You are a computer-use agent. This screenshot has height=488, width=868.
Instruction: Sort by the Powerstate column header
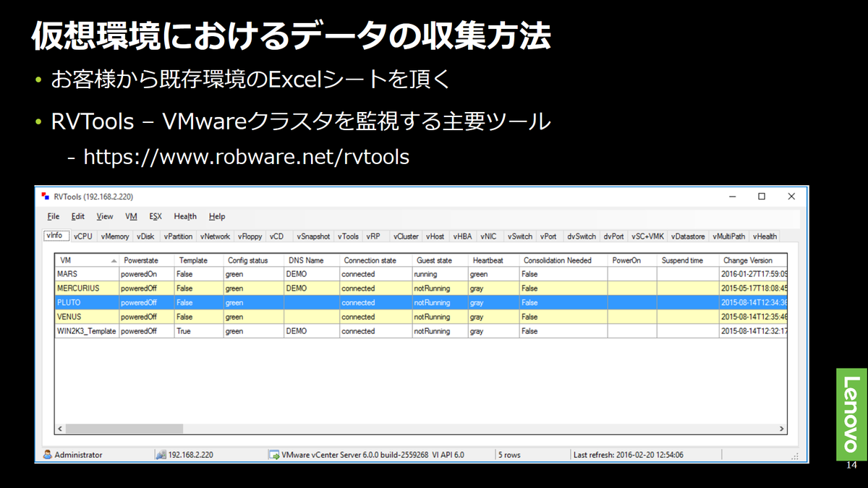[147, 260]
